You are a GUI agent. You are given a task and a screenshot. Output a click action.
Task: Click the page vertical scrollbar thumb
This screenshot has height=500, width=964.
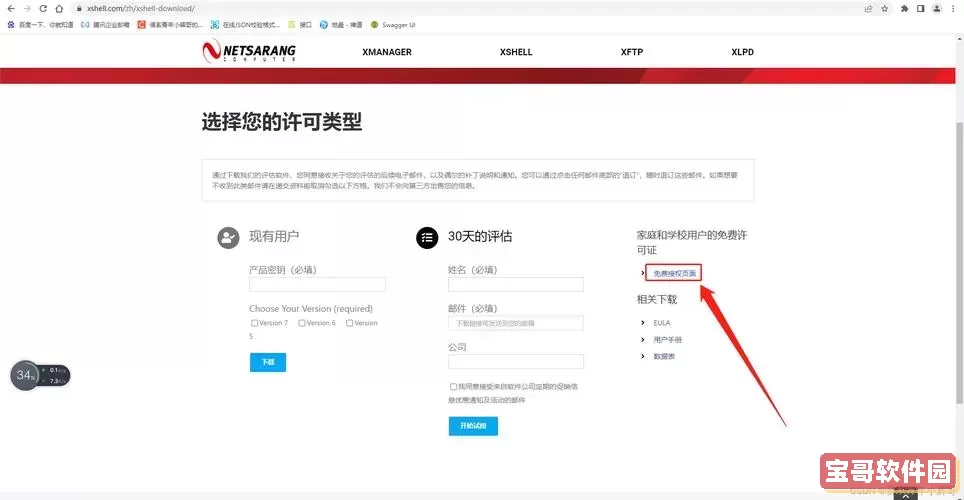pos(960,263)
